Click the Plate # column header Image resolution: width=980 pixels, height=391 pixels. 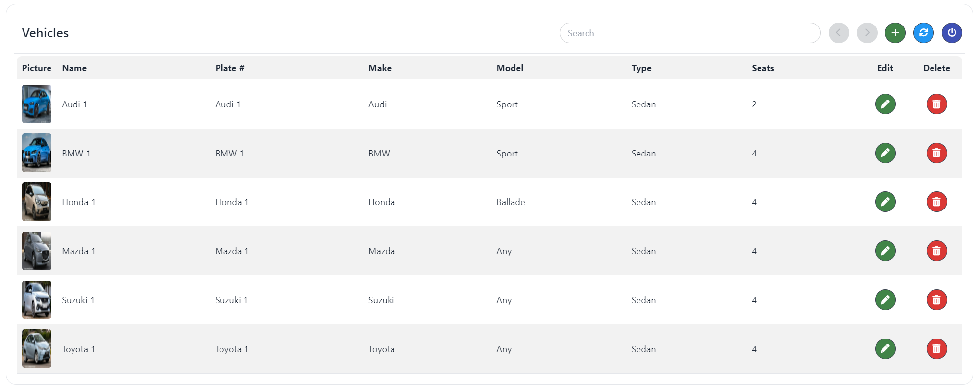click(229, 68)
